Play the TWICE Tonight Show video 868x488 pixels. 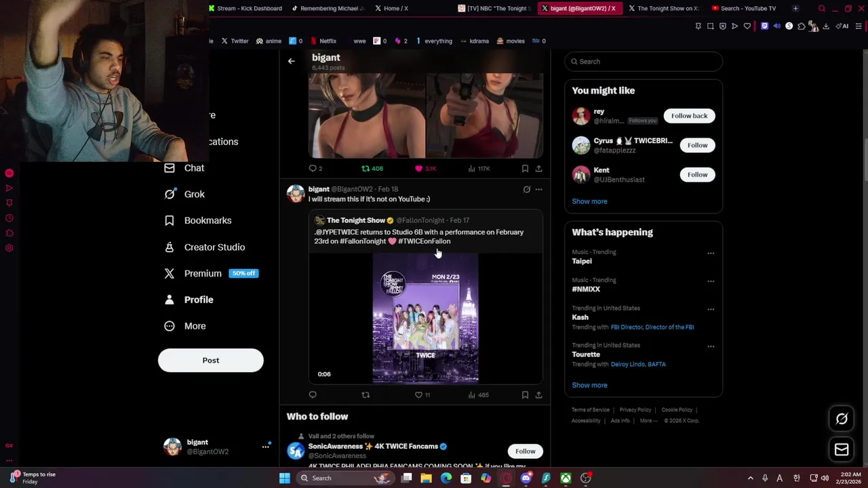click(425, 319)
